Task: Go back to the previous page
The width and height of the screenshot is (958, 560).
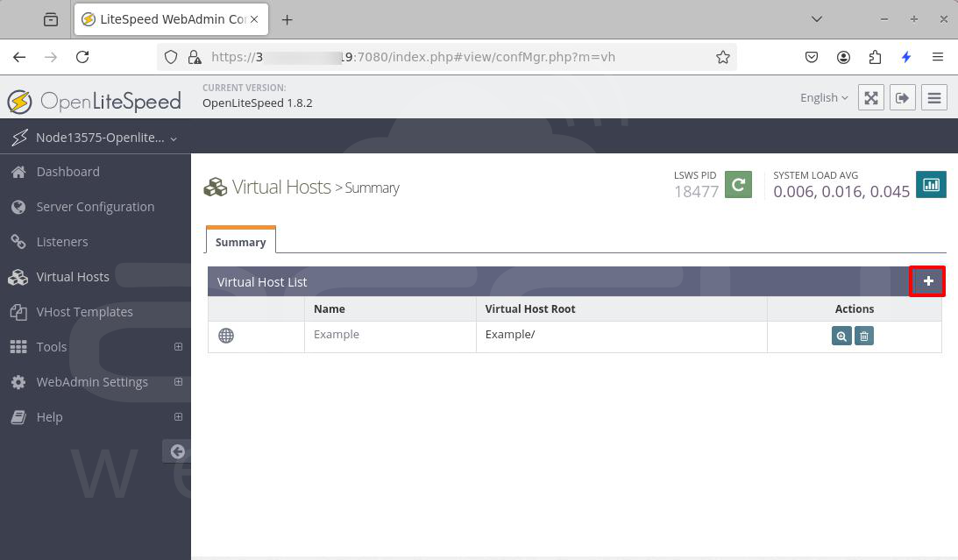Action: 19,57
